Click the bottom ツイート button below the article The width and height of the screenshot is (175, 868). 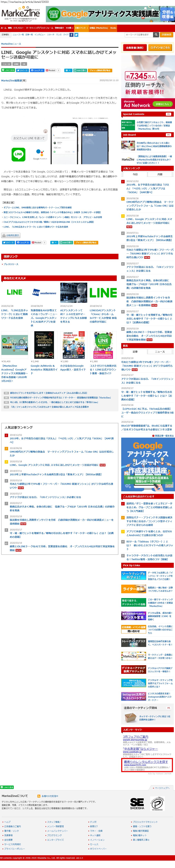click(8, 242)
